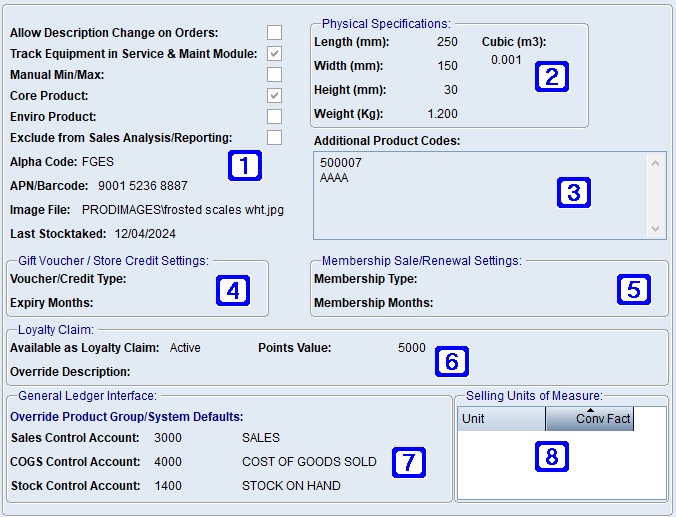Click the Cubic value 0.001
676x517 pixels.
tap(506, 60)
